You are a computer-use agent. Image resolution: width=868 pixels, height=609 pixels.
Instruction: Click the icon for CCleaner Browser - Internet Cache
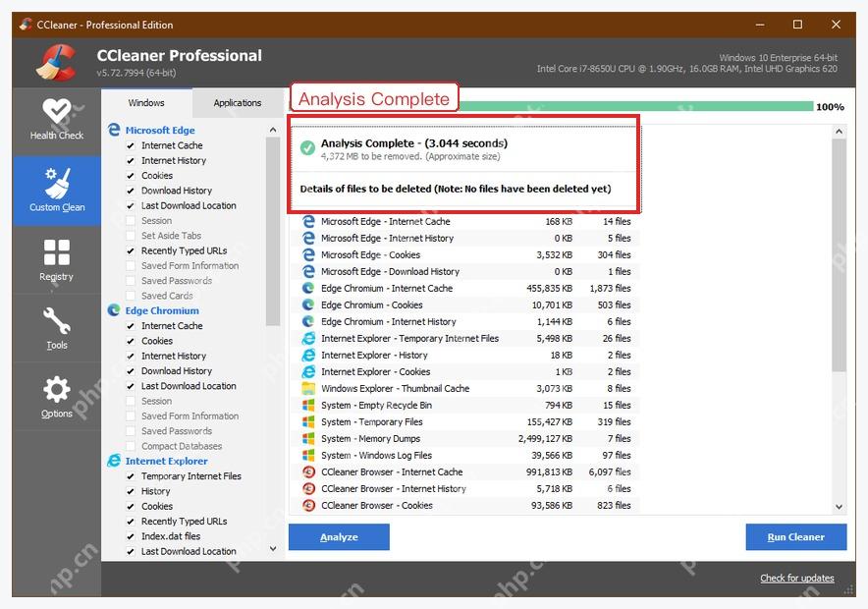click(x=308, y=472)
